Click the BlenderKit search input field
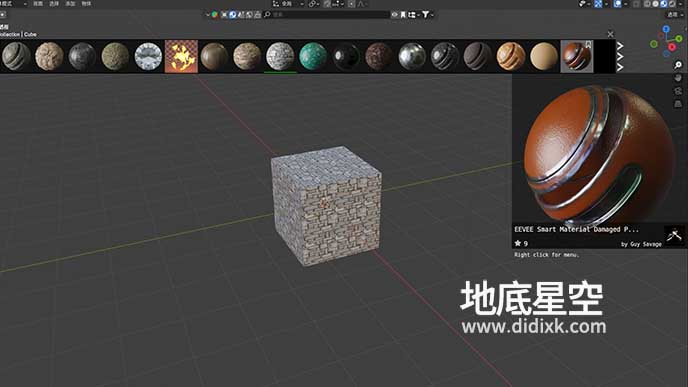The image size is (688, 387). (x=326, y=14)
